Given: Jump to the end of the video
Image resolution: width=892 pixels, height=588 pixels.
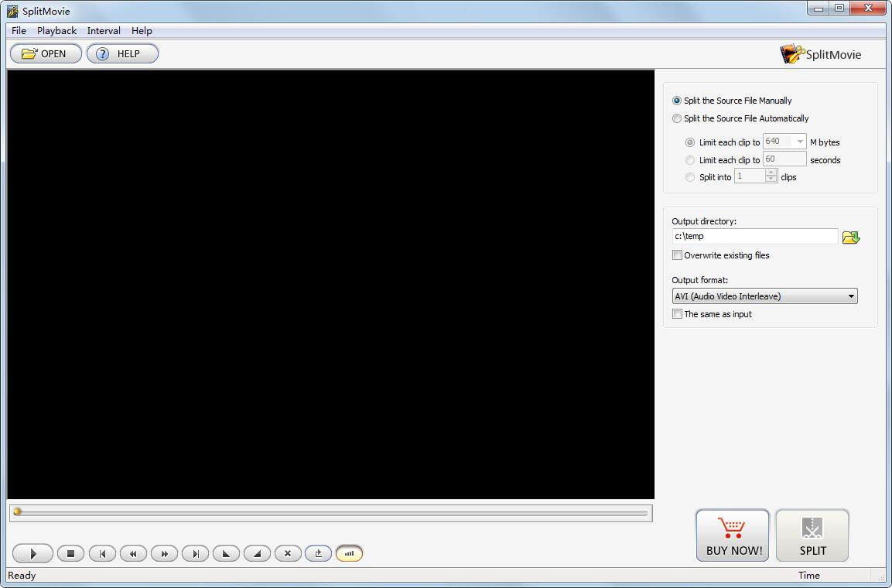Looking at the screenshot, I should (x=196, y=553).
